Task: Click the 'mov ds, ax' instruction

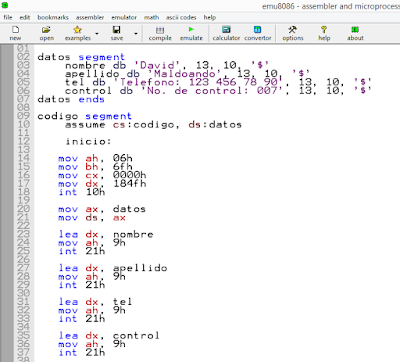Action: (x=92, y=217)
